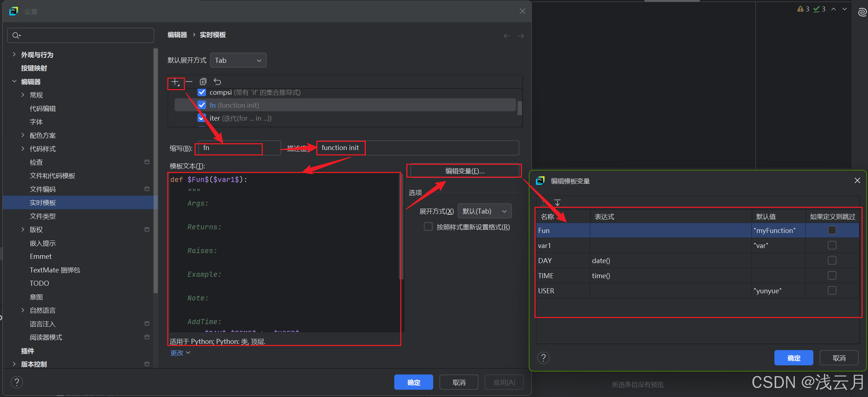Check skip-if-defined for the DAY variable
Viewport: 868px width, 397px height.
click(x=832, y=260)
